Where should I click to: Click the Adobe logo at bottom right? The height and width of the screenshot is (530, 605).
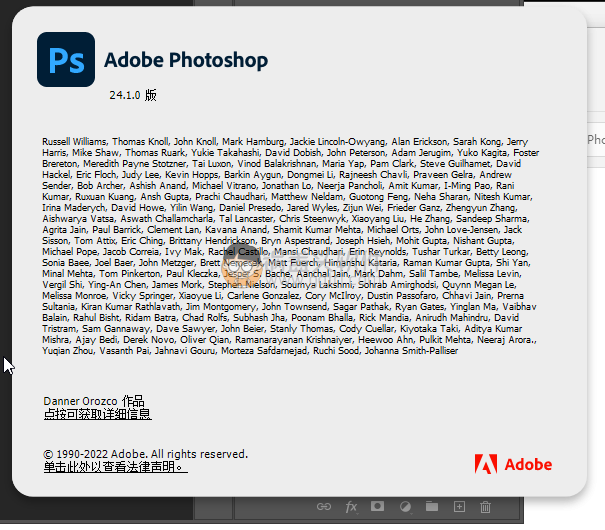click(513, 464)
